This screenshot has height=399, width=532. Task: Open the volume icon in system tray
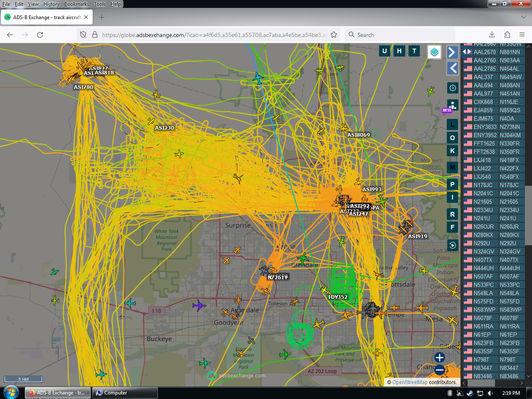[x=490, y=393]
